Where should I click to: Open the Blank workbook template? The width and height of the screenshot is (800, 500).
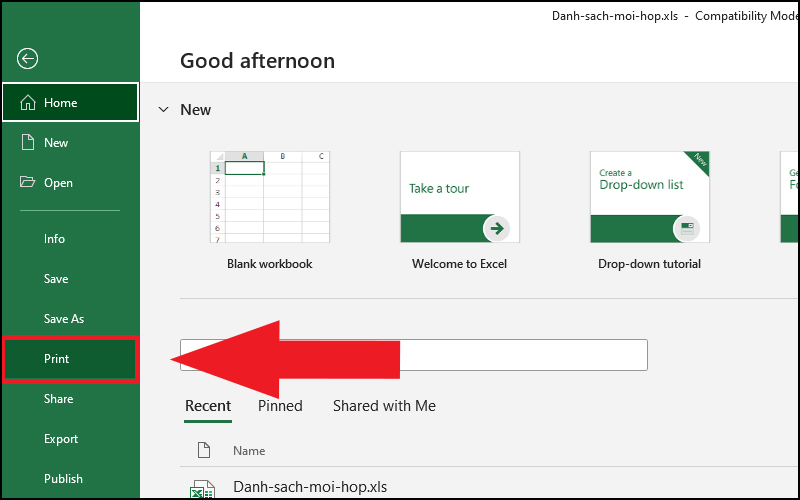click(x=269, y=197)
